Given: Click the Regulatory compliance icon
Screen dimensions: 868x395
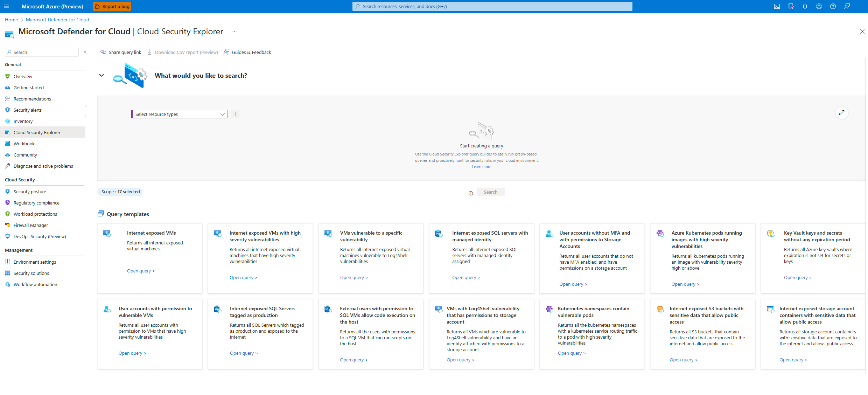Looking at the screenshot, I should 7,203.
